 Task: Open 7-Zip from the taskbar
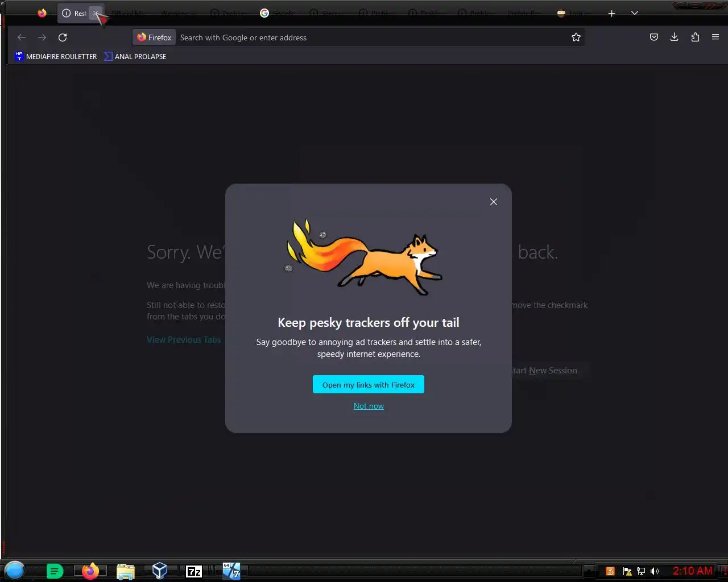pyautogui.click(x=194, y=571)
